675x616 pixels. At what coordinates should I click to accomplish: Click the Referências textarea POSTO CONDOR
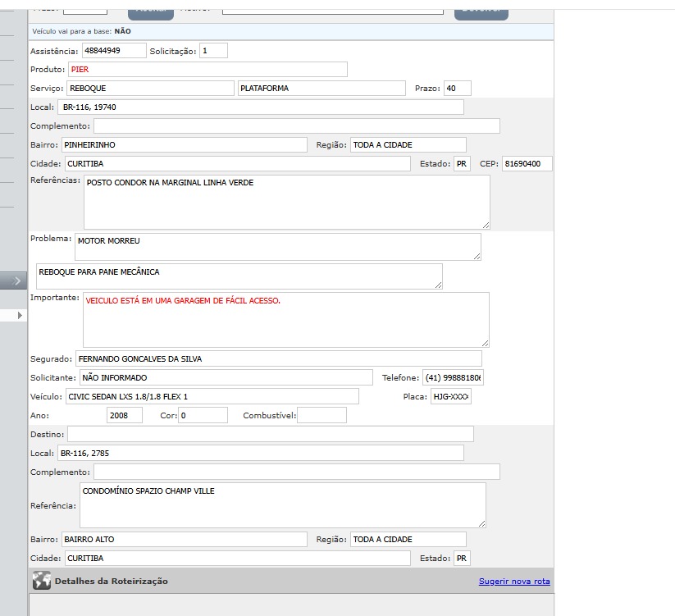pyautogui.click(x=287, y=202)
